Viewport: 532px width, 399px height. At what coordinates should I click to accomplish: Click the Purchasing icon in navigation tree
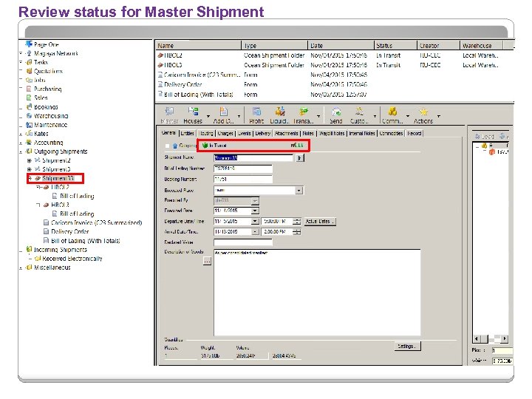(x=29, y=89)
